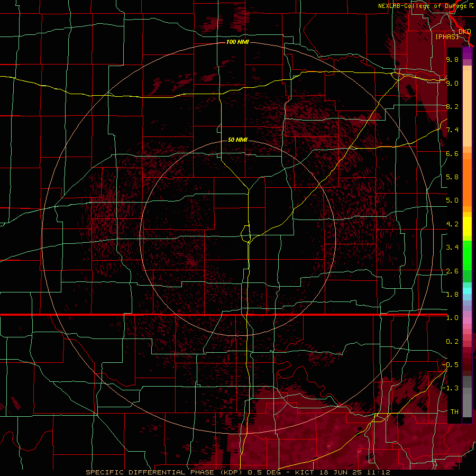
Task: Pick the cyan segment of the color bar
Action: coord(467,290)
